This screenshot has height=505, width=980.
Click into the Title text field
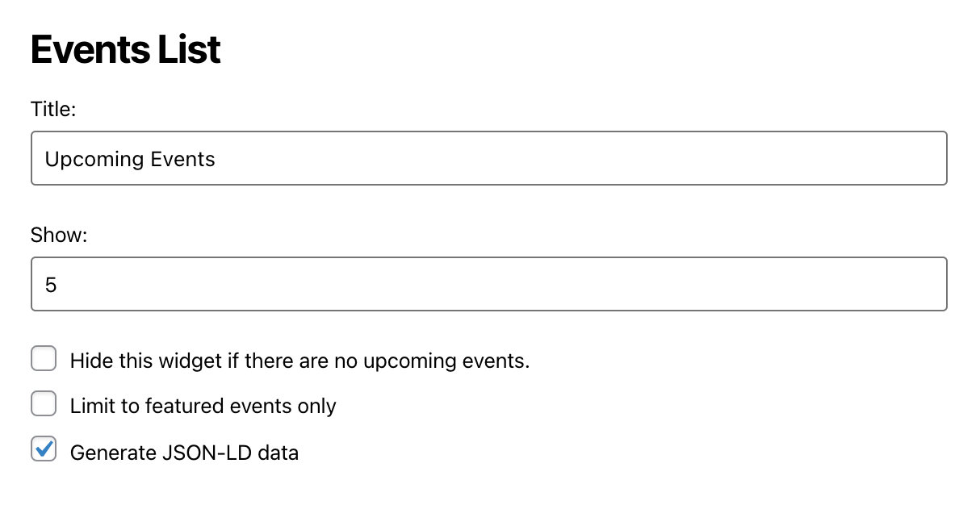click(488, 158)
